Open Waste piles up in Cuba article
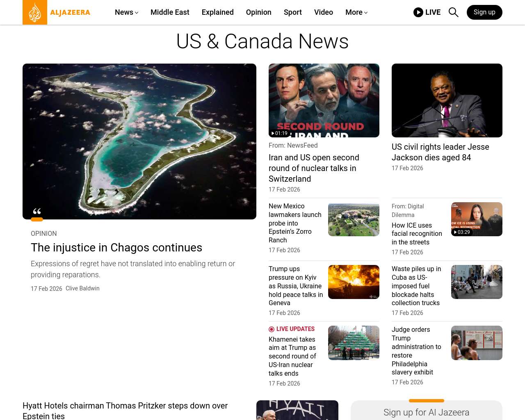Image resolution: width=525 pixels, height=420 pixels. click(416, 286)
